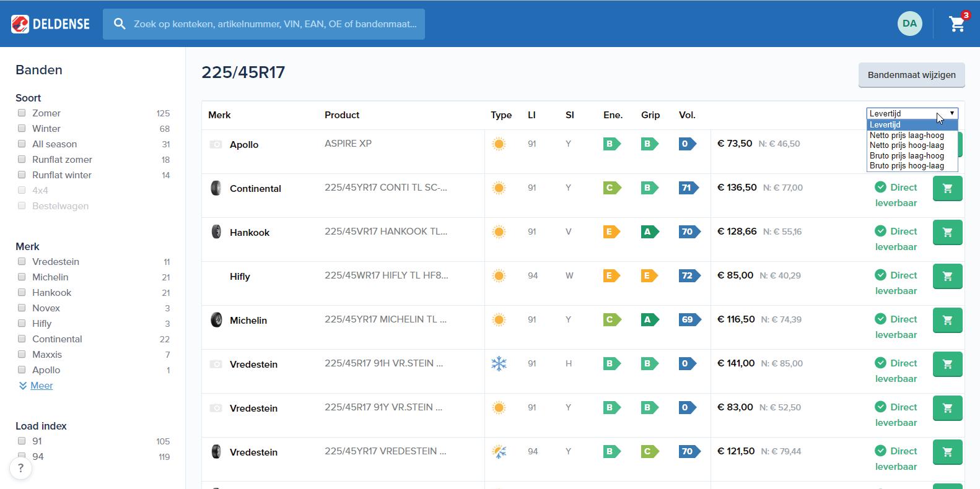Click Hifly volume 72 badge
Viewport: 980px width, 489px height.
click(689, 275)
